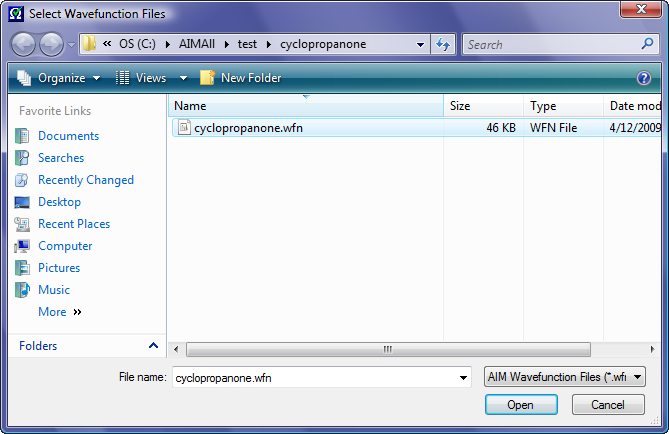Click the Open button
This screenshot has width=669, height=434.
[521, 405]
